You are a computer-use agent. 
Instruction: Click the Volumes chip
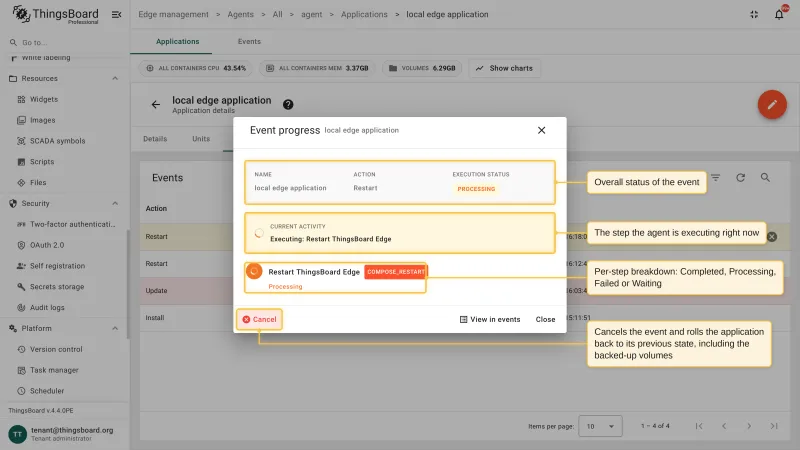(422, 68)
